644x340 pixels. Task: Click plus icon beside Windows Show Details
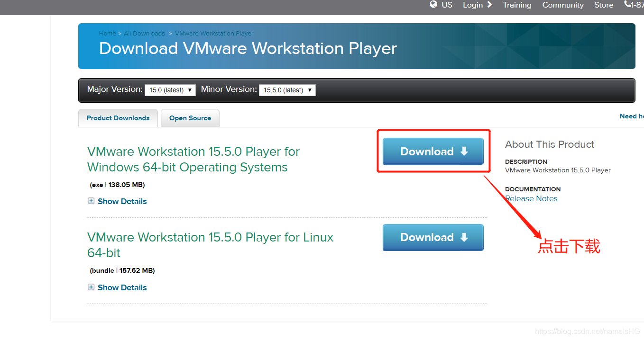[x=91, y=201]
